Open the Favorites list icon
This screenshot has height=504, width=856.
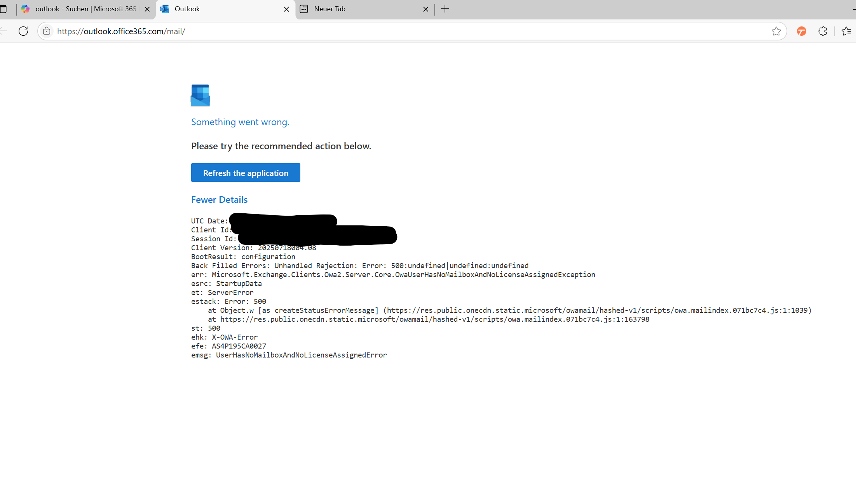(846, 31)
